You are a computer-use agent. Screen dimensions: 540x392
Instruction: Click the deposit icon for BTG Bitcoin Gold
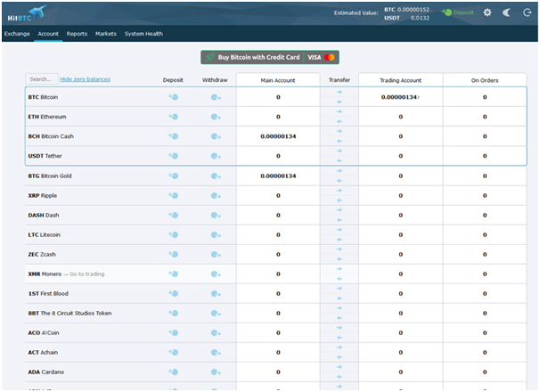tap(173, 176)
